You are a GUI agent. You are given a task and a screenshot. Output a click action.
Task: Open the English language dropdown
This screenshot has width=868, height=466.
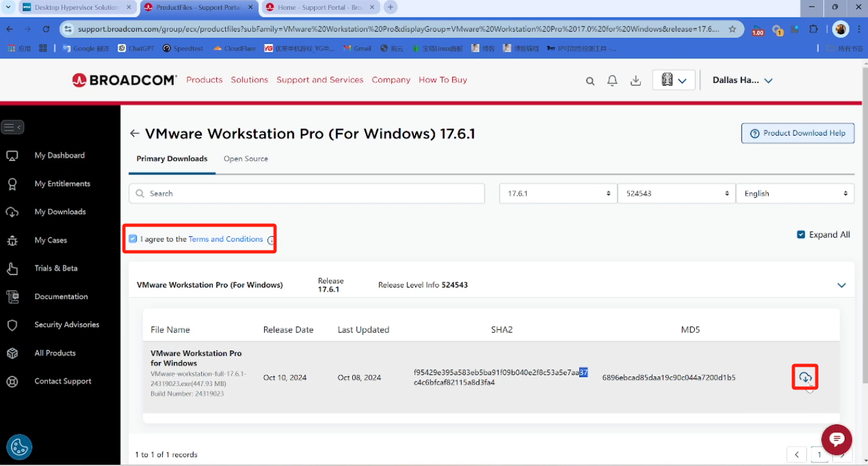[795, 193]
